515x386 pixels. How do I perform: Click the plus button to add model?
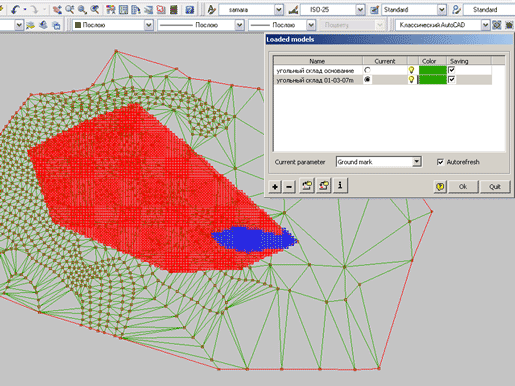[275, 186]
